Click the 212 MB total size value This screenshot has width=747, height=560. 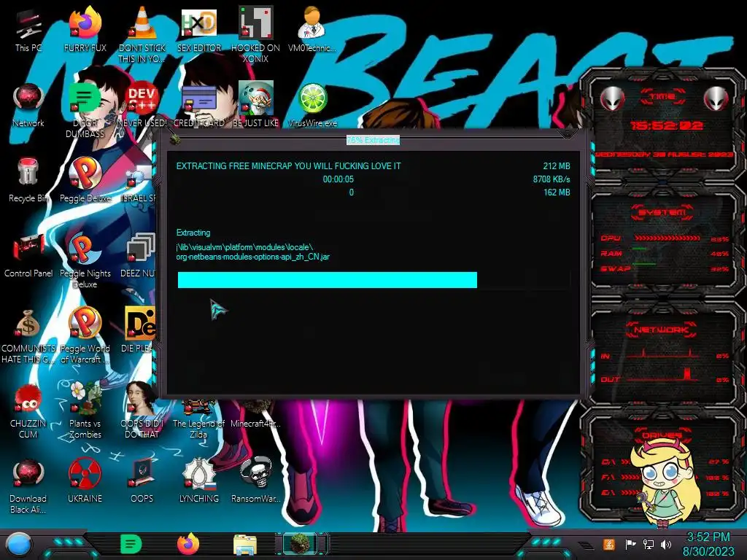point(557,166)
